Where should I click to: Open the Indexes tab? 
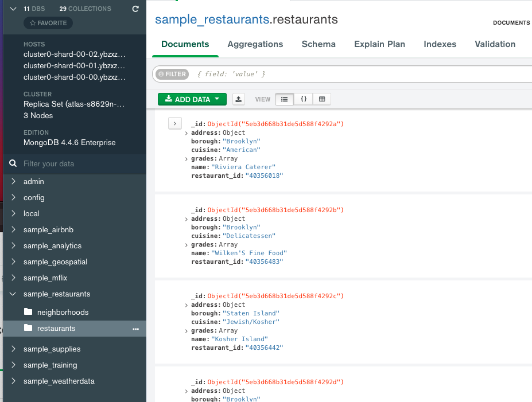tap(440, 44)
